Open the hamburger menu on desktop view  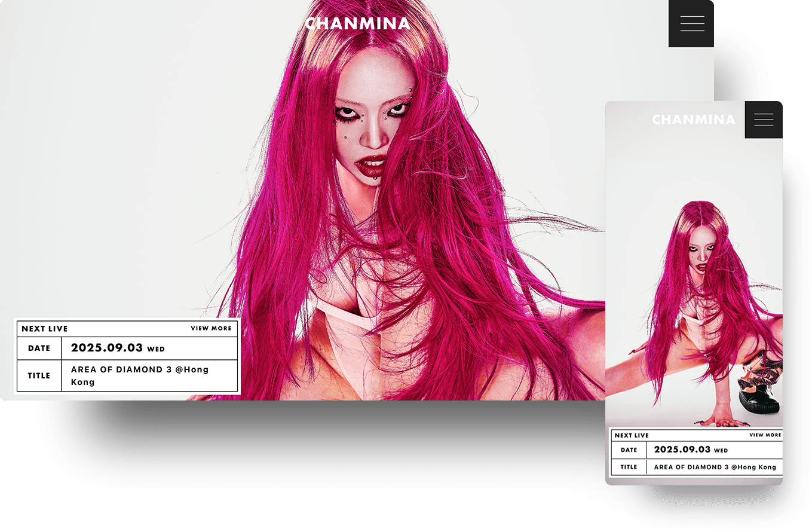pyautogui.click(x=691, y=23)
